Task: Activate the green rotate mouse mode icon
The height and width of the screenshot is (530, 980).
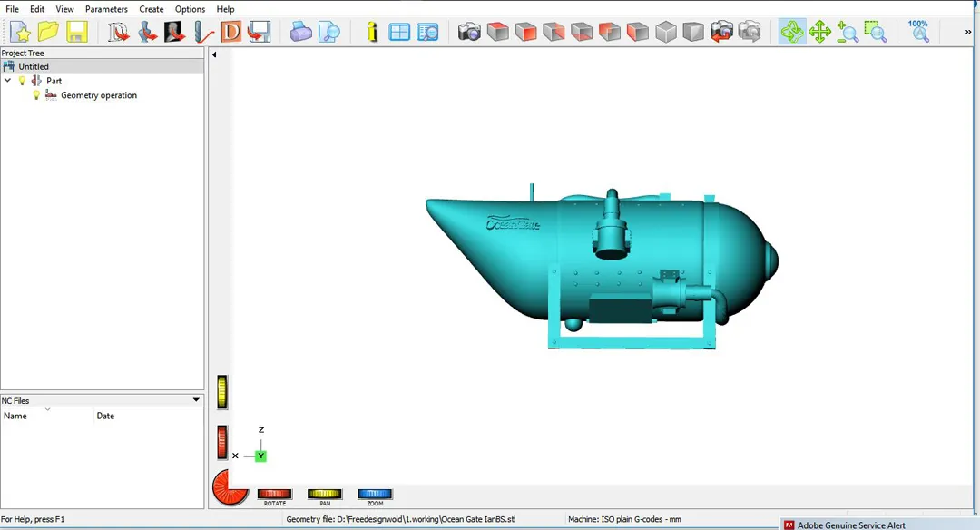Action: coord(792,31)
